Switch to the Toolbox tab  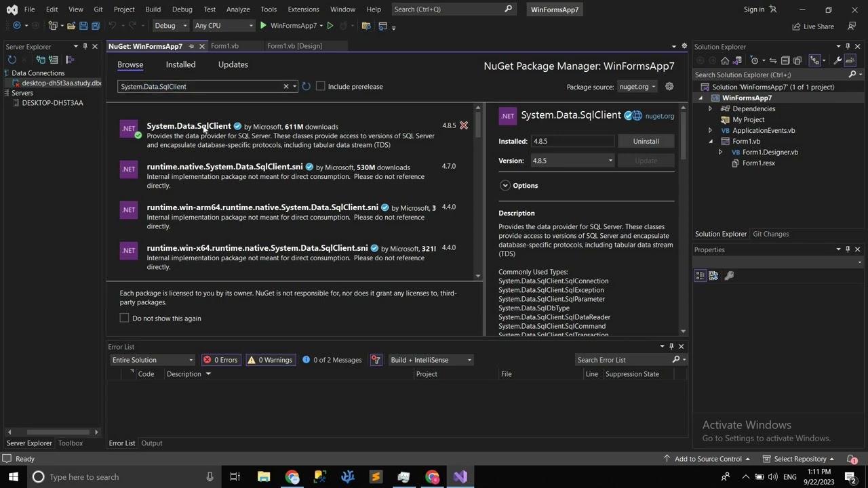(71, 443)
